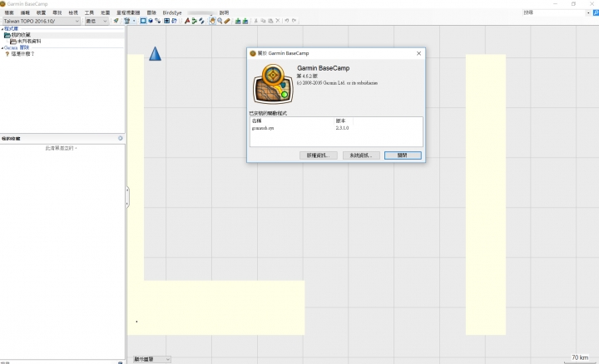This screenshot has width=599, height=364.
Task: Open the search box dropdown arrow
Action: pyautogui.click(x=588, y=12)
